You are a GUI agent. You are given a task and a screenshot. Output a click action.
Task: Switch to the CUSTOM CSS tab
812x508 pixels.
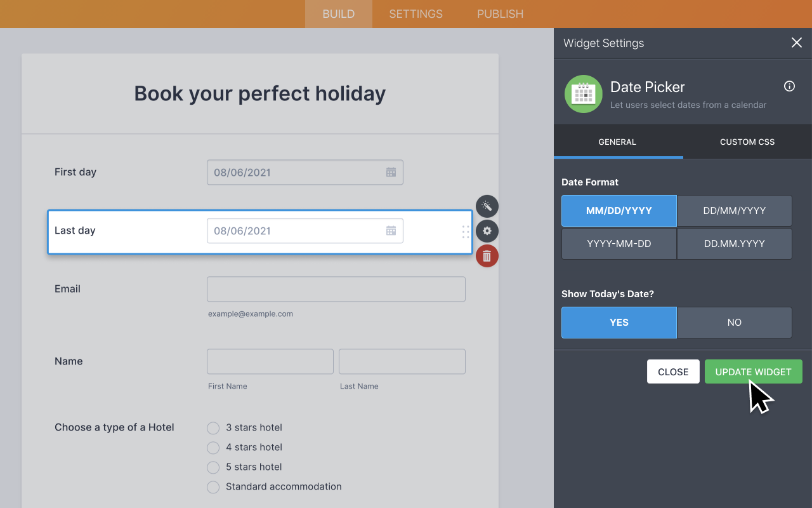[747, 142]
